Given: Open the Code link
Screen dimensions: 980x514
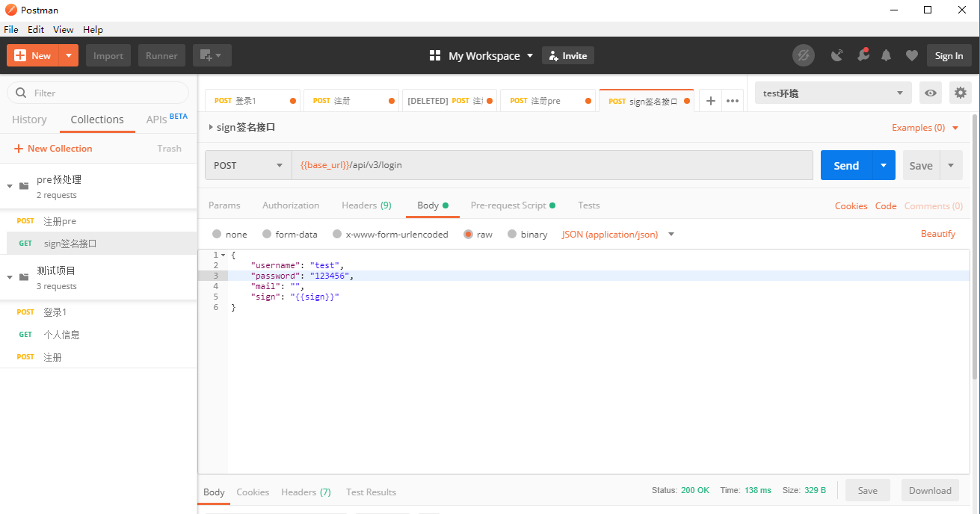Looking at the screenshot, I should click(x=886, y=206).
